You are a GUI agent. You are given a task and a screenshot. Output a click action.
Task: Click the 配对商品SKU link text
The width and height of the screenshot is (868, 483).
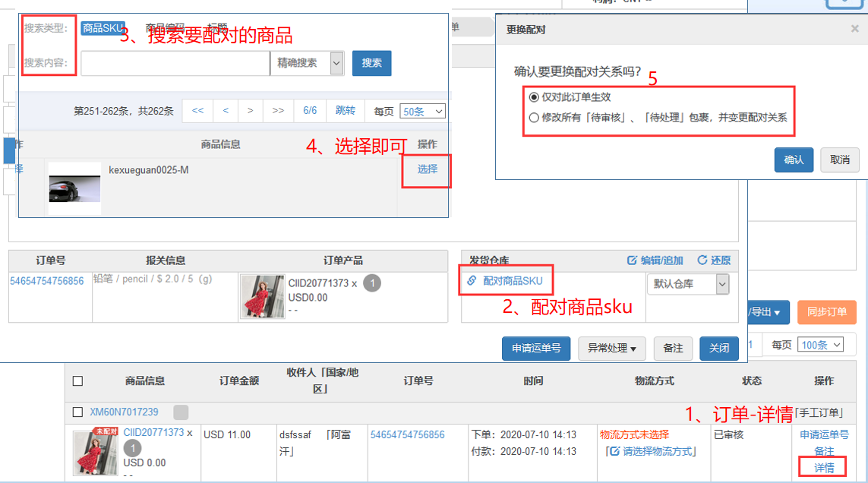click(x=513, y=282)
